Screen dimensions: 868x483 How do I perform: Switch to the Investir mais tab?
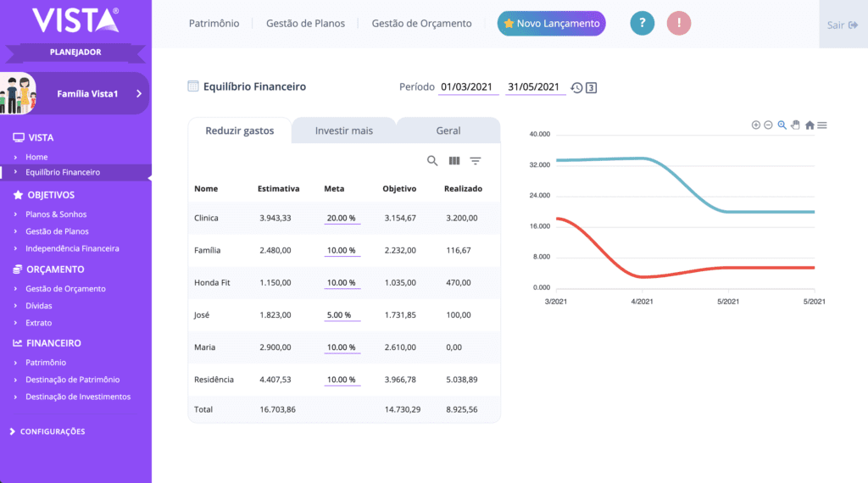[343, 130]
